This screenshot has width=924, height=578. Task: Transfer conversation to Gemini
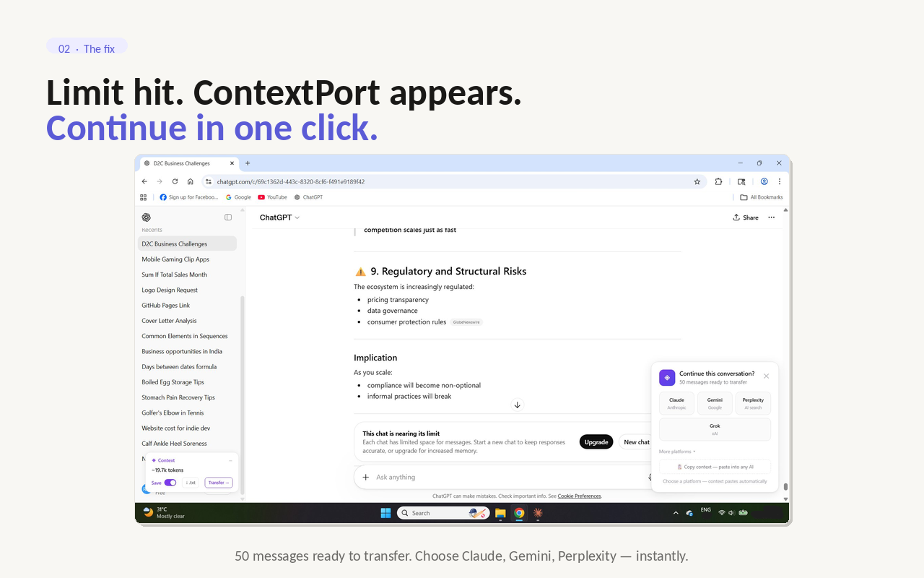click(x=715, y=403)
